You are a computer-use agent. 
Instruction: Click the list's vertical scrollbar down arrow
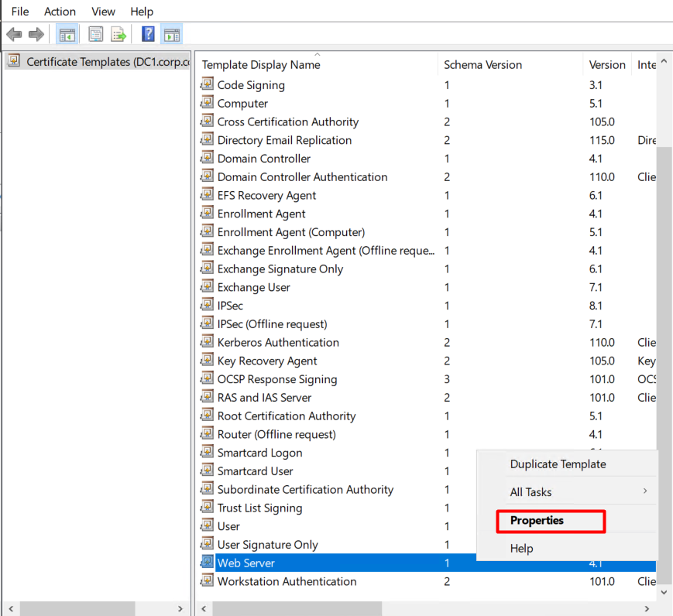664,592
